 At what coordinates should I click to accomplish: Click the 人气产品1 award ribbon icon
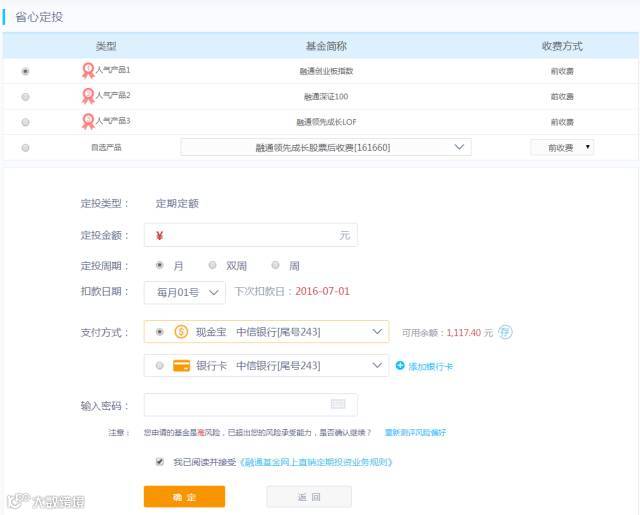pyautogui.click(x=88, y=71)
